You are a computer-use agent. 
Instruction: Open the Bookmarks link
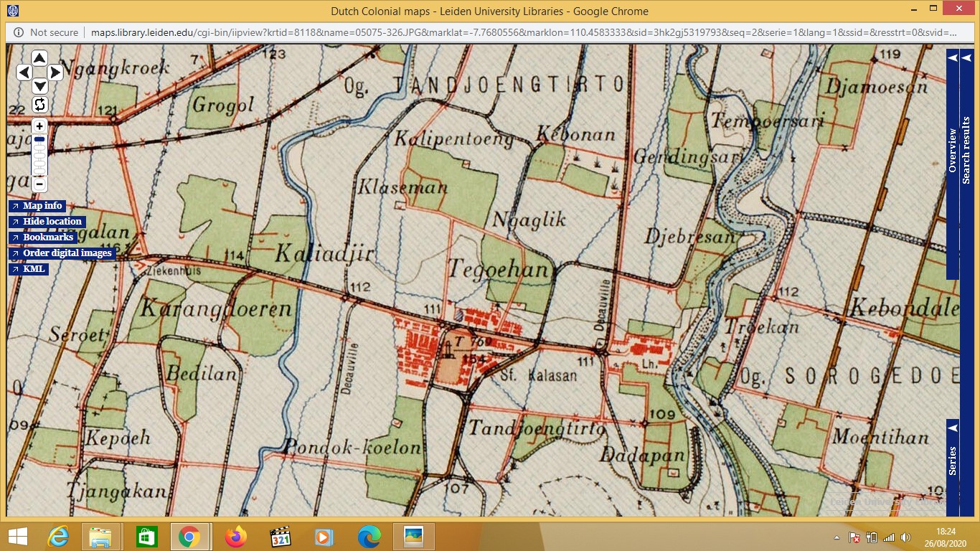pyautogui.click(x=42, y=237)
